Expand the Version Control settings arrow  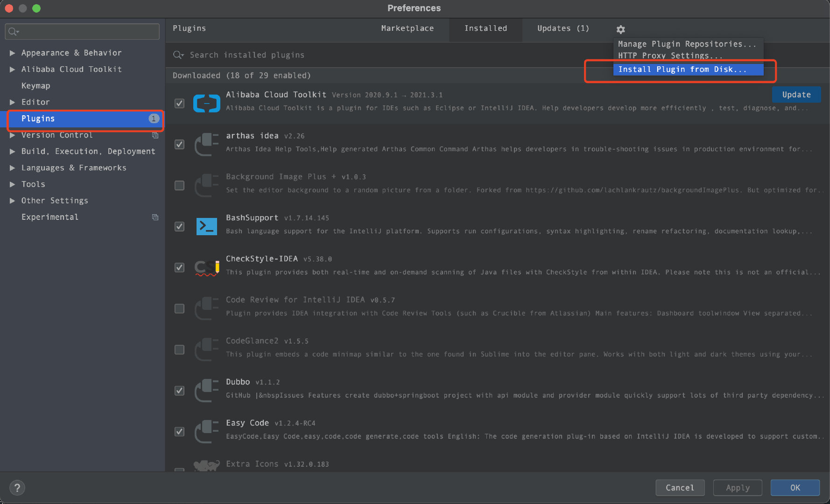pos(12,135)
